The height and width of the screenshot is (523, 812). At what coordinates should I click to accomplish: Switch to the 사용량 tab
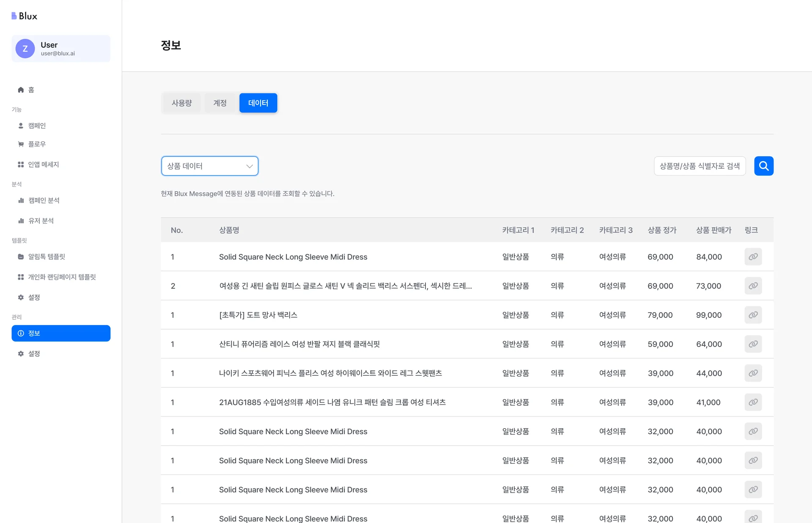181,103
